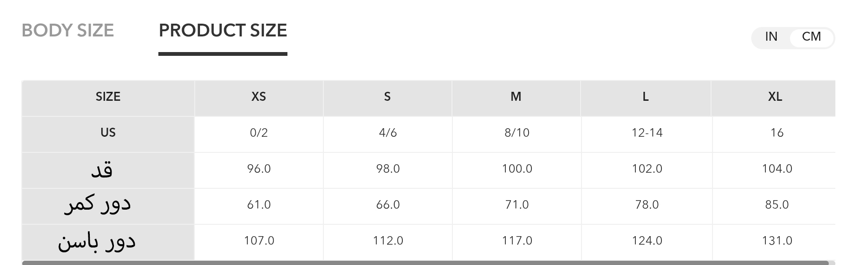Click the XL column header
The image size is (868, 265).
pos(775,97)
